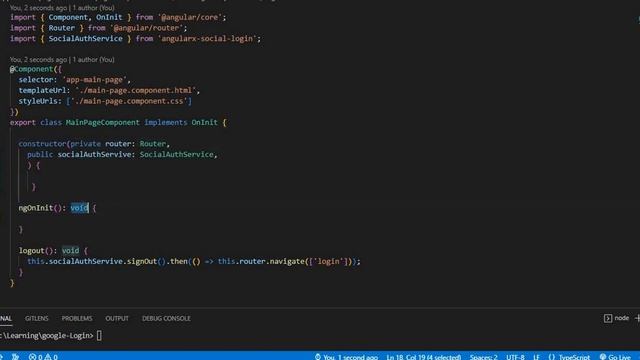The image size is (640, 360).
Task: Click 'signOut' in the logout method
Action: coord(142,261)
